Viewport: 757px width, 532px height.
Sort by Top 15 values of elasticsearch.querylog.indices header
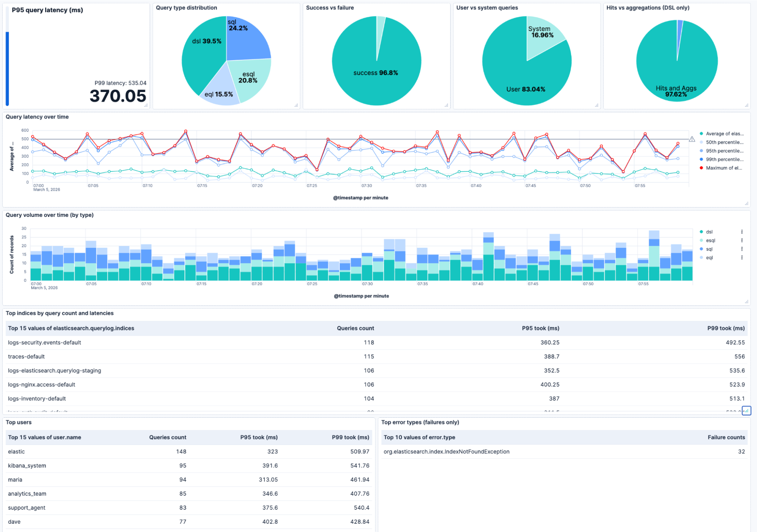click(x=71, y=328)
